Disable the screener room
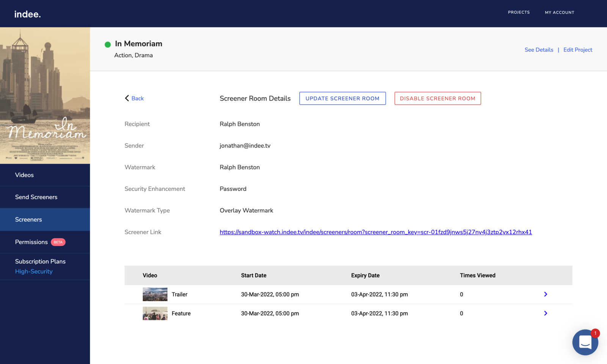 pyautogui.click(x=437, y=98)
